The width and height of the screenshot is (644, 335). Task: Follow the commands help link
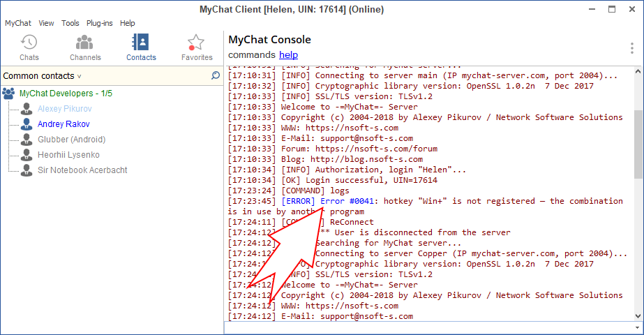click(288, 54)
